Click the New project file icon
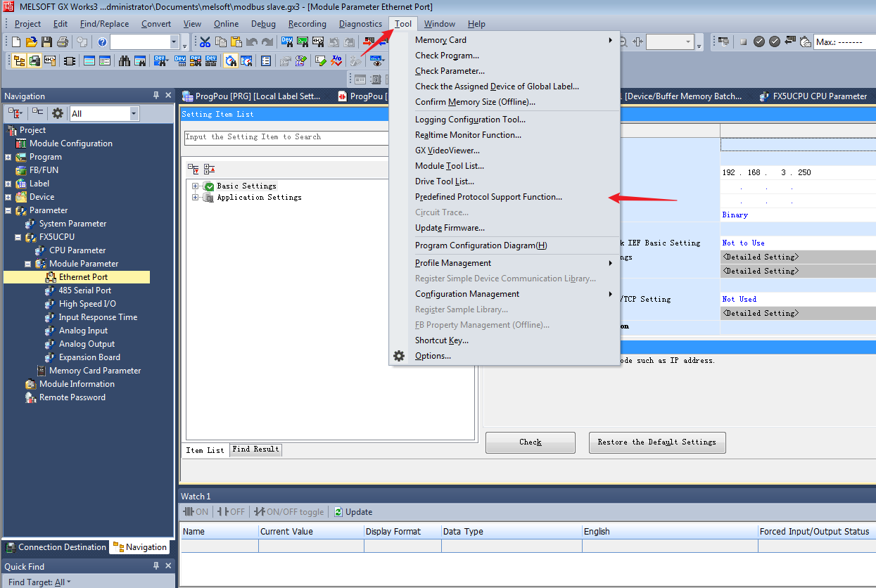 pyautogui.click(x=16, y=42)
